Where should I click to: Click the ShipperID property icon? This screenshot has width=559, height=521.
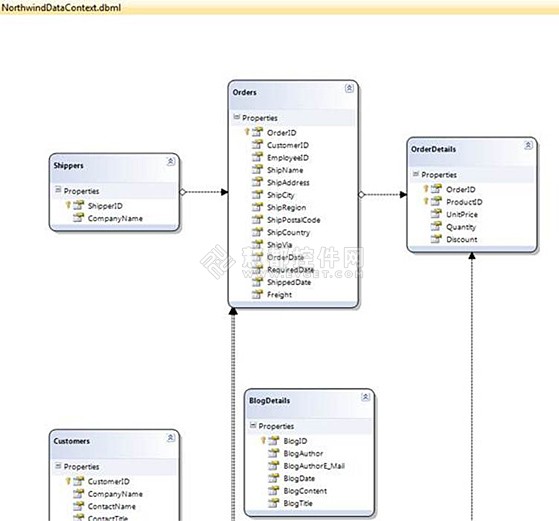pos(78,205)
